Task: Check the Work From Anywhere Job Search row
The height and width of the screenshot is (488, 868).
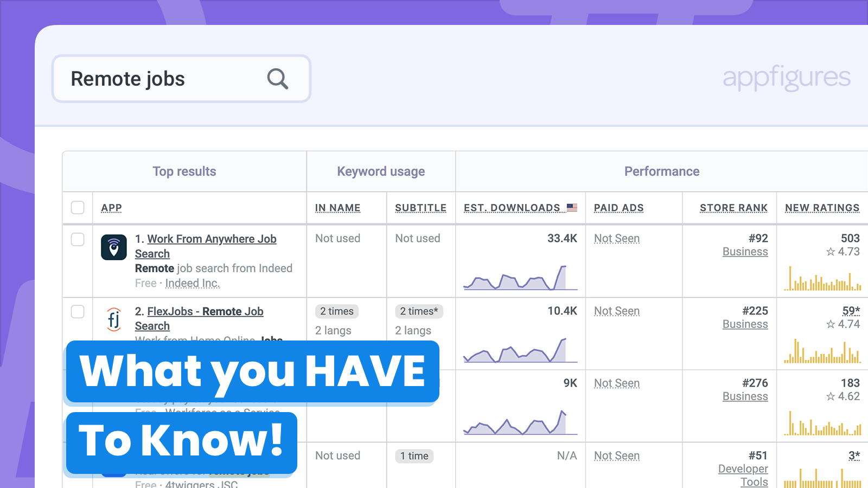Action: coord(78,239)
